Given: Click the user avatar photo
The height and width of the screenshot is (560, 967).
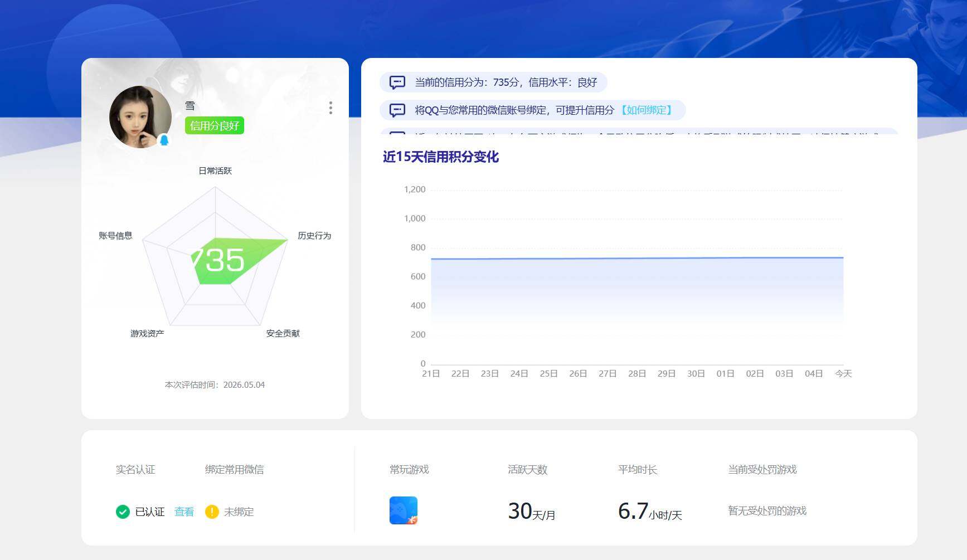Looking at the screenshot, I should pyautogui.click(x=140, y=117).
